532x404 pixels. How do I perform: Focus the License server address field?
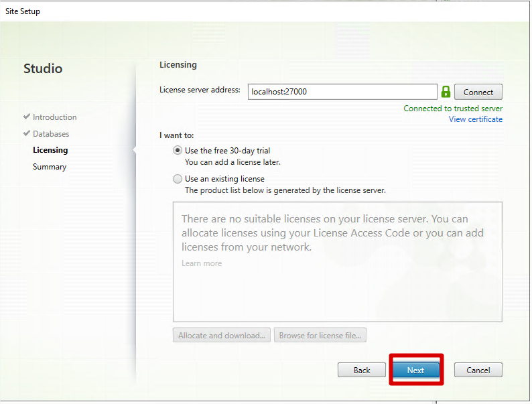(x=342, y=92)
